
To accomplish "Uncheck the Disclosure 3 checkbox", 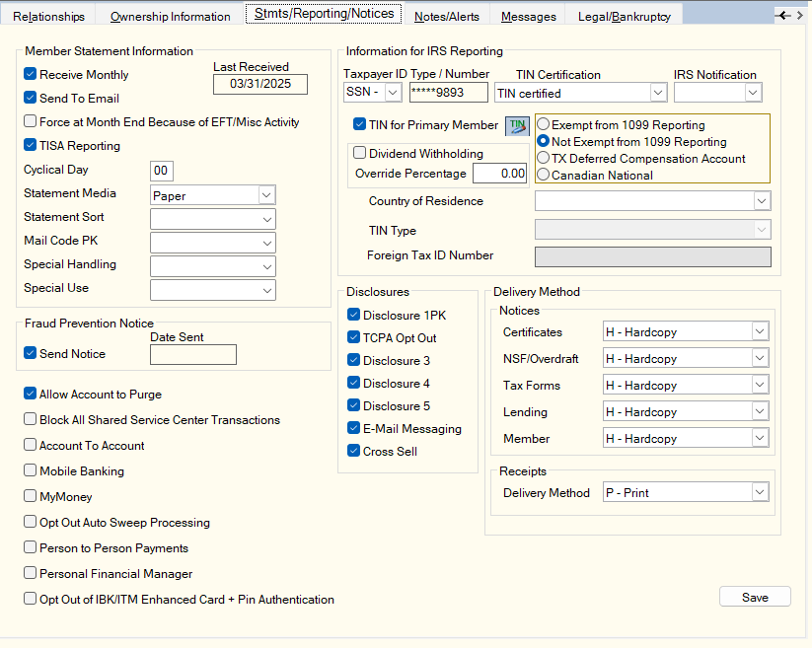I will click(353, 360).
